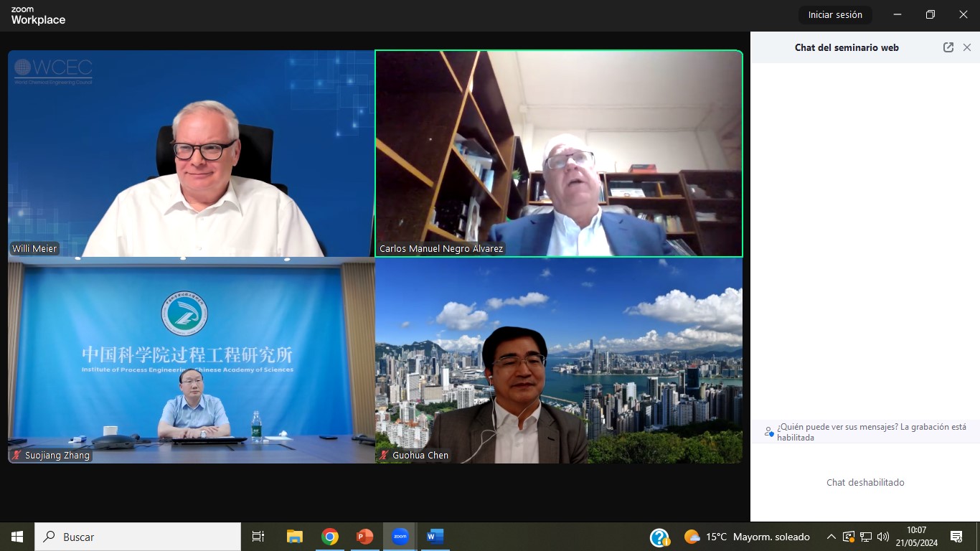Switch to PowerPoint in the taskbar
Screen dimensions: 980x551
(365, 537)
